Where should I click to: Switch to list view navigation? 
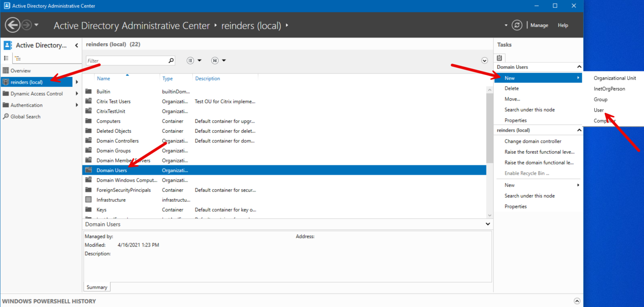[6, 58]
